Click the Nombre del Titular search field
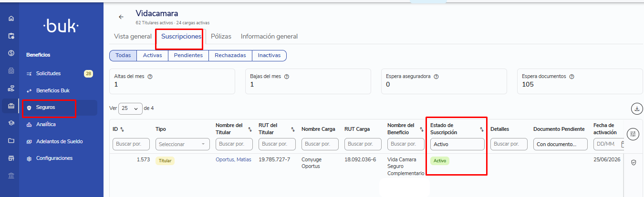Viewport: 644px width, 197px height. point(234,144)
